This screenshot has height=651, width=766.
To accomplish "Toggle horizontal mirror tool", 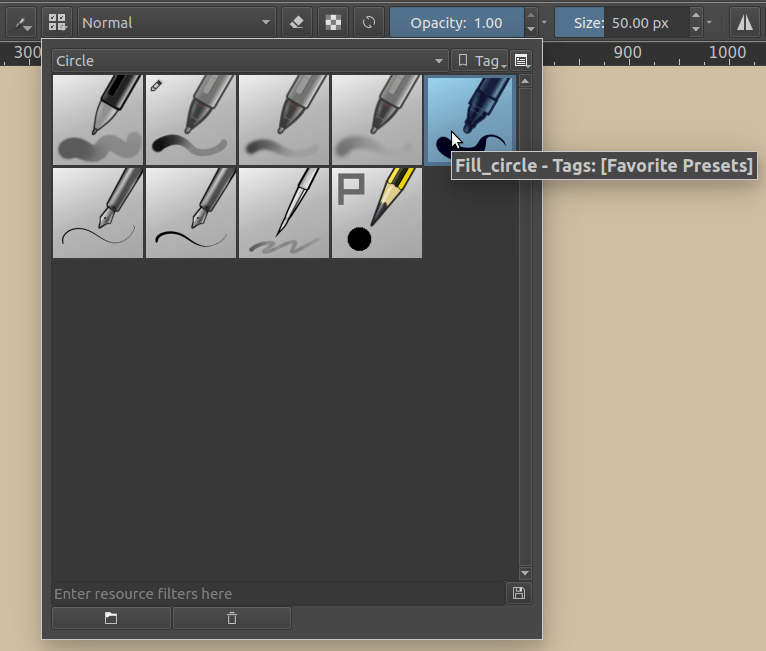I will 745,22.
